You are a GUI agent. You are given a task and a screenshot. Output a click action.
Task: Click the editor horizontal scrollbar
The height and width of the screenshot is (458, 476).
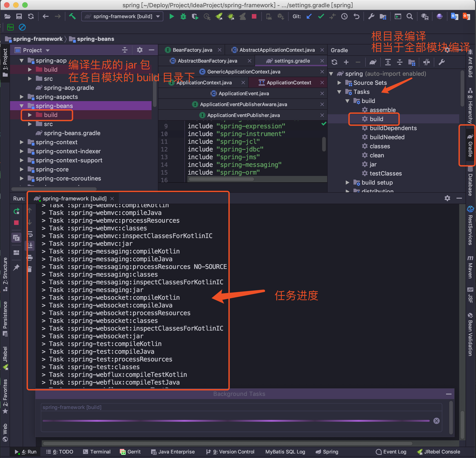click(221, 179)
